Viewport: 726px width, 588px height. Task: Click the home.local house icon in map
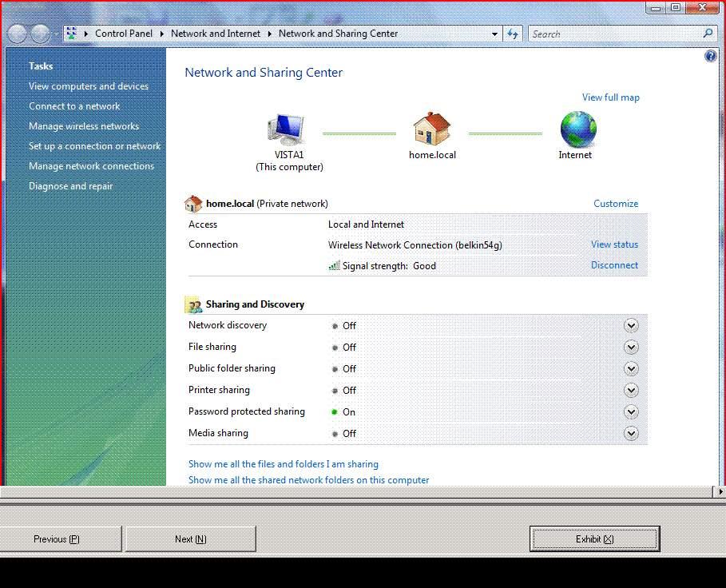pos(431,129)
